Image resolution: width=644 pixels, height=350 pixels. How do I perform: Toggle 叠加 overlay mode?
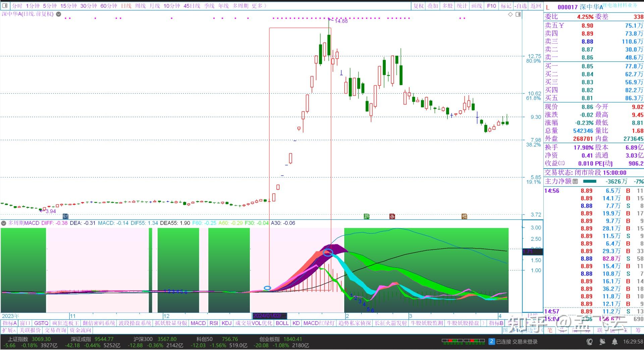pyautogui.click(x=433, y=6)
